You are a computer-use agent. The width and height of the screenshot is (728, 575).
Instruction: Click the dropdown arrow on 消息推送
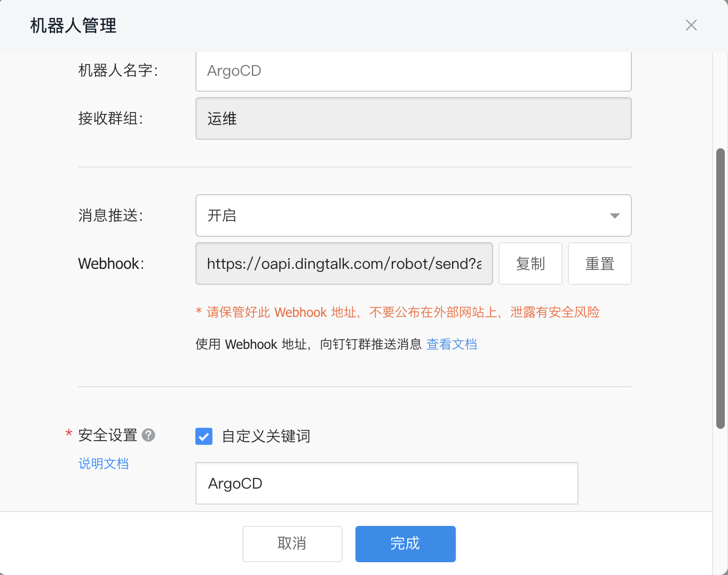pos(615,215)
